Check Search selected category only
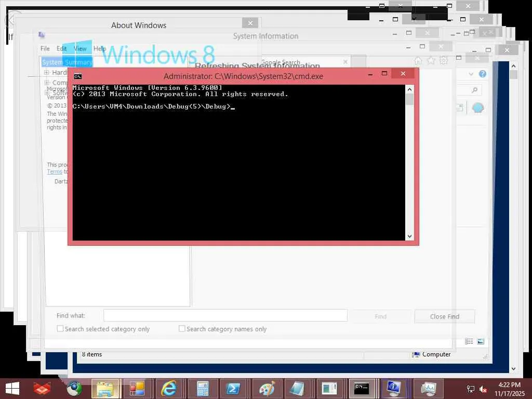Image resolution: width=532 pixels, height=399 pixels. [x=60, y=328]
